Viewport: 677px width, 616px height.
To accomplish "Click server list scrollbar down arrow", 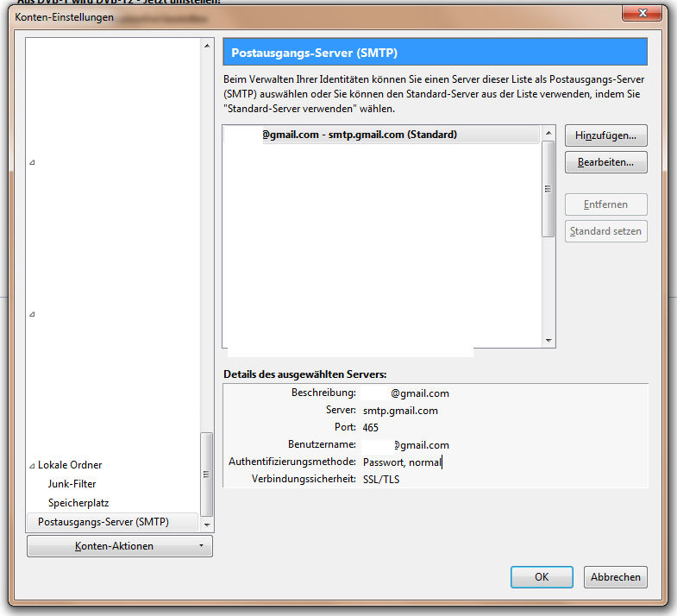I will point(548,341).
